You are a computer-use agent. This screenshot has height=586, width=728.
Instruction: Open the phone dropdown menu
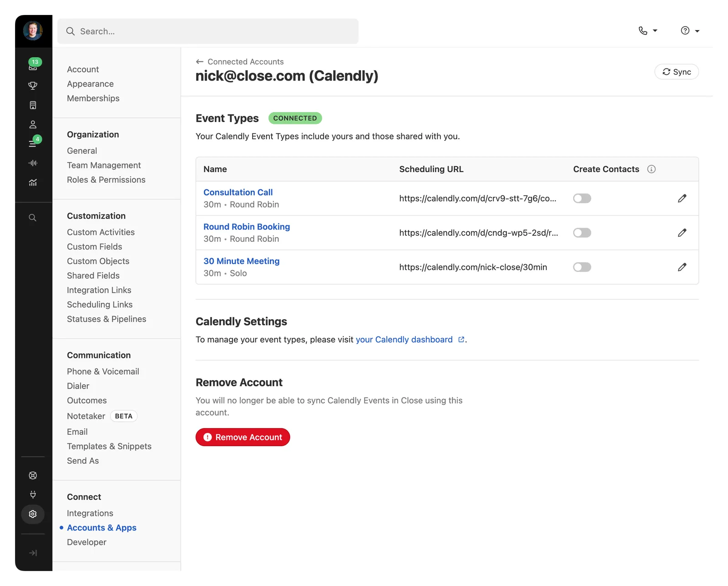click(x=648, y=31)
